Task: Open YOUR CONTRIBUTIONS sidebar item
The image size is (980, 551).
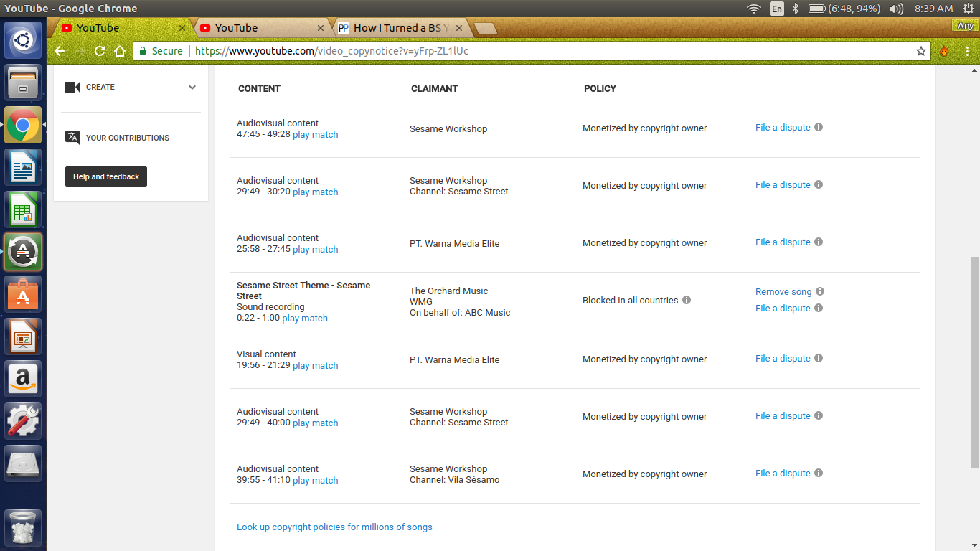Action: (128, 138)
